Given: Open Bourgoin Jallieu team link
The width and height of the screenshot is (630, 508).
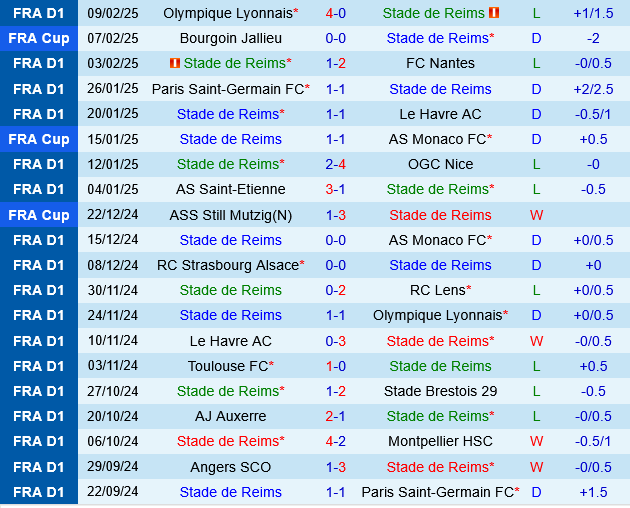Looking at the screenshot, I should (230, 38).
